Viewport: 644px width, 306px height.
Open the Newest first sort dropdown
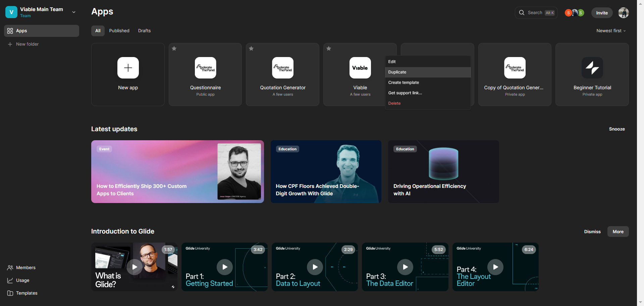pos(611,31)
